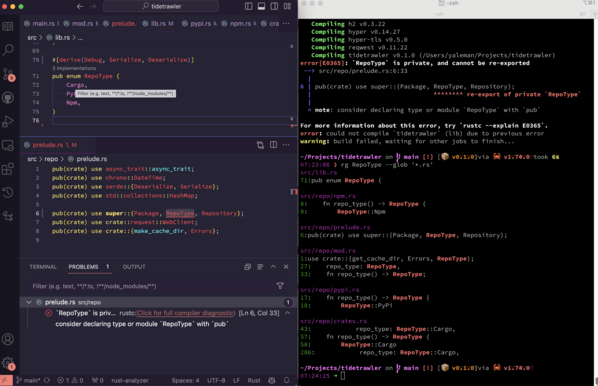The width and height of the screenshot is (598, 386).
Task: Split the prelude.rs editor right
Action: click(x=273, y=145)
